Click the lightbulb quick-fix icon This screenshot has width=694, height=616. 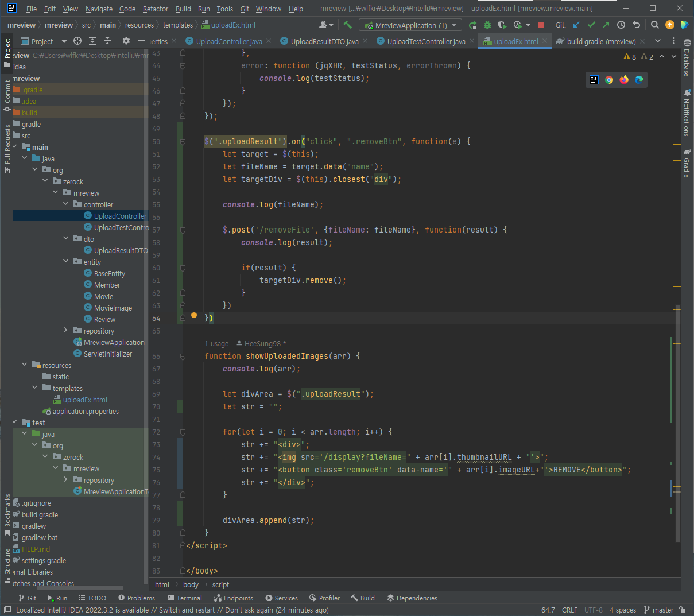pyautogui.click(x=194, y=316)
